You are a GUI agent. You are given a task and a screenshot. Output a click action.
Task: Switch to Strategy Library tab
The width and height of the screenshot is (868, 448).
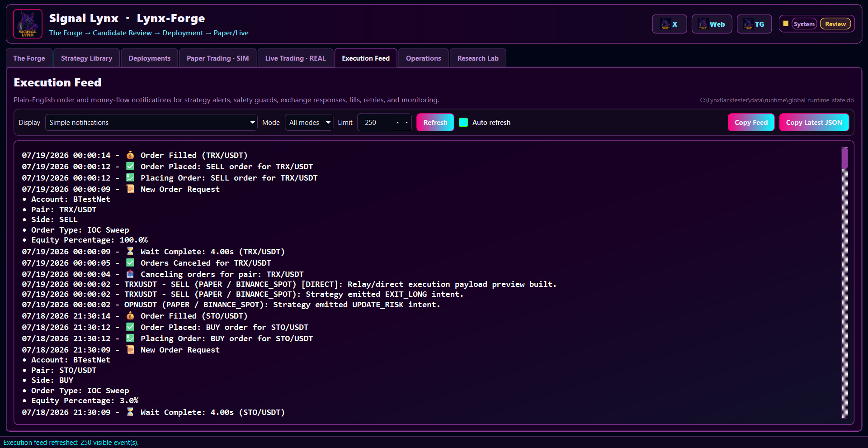[x=86, y=58]
